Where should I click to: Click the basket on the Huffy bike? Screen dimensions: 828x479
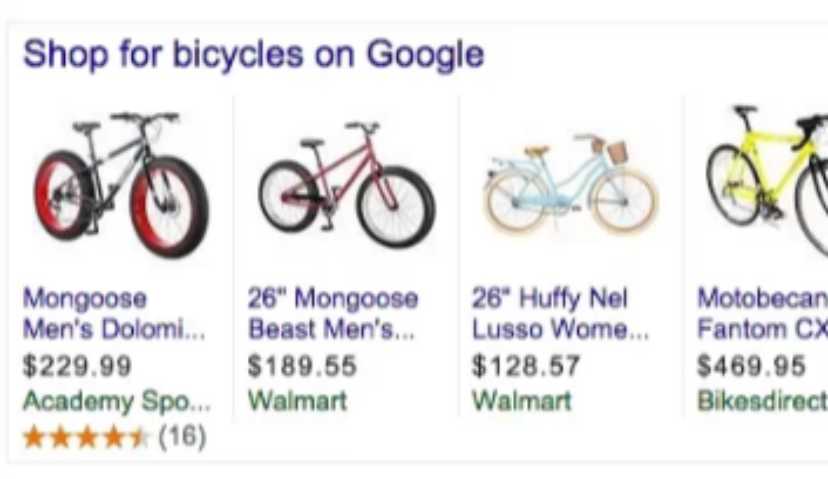pos(617,152)
